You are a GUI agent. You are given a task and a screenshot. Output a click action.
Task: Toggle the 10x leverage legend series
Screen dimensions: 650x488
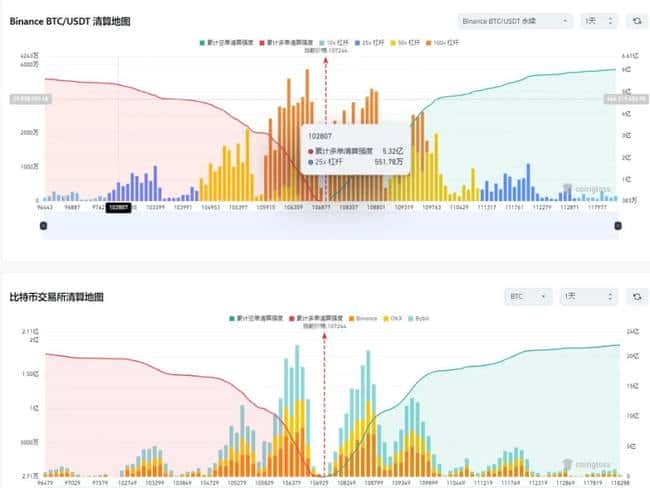tap(334, 43)
